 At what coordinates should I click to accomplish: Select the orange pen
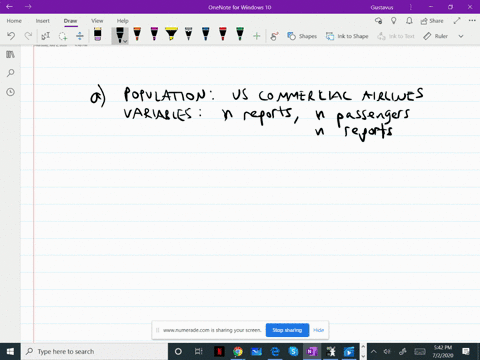tap(137, 34)
